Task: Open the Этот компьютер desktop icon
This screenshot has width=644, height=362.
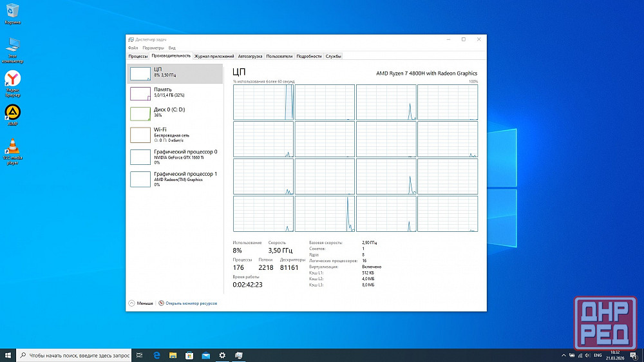Action: point(13,46)
